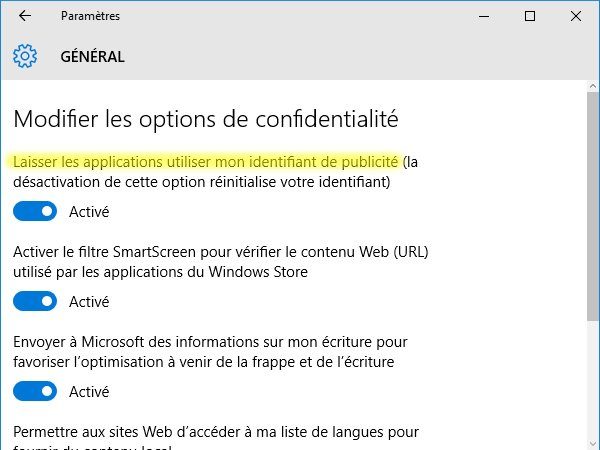Click the vertical scrollbar thumb
Screen dimensions: 600x450
(x=593, y=207)
